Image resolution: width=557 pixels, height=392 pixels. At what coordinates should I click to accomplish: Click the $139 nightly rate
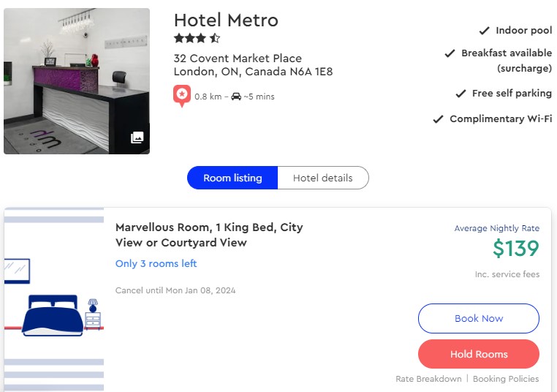click(x=515, y=249)
